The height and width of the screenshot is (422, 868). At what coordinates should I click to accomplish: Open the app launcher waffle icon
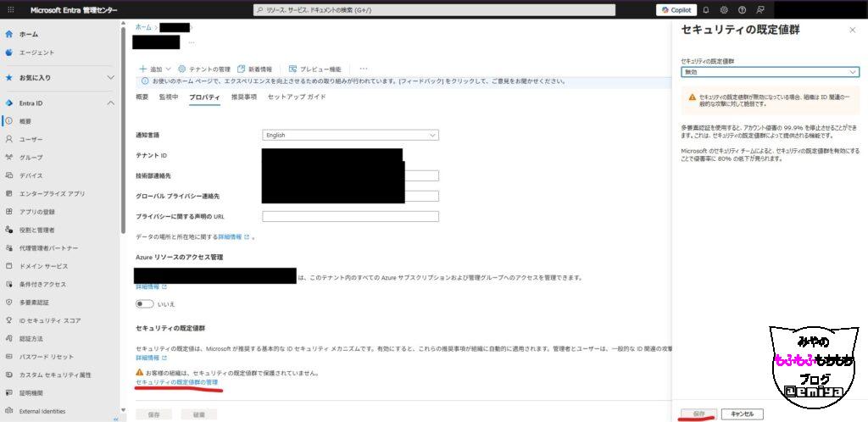11,10
